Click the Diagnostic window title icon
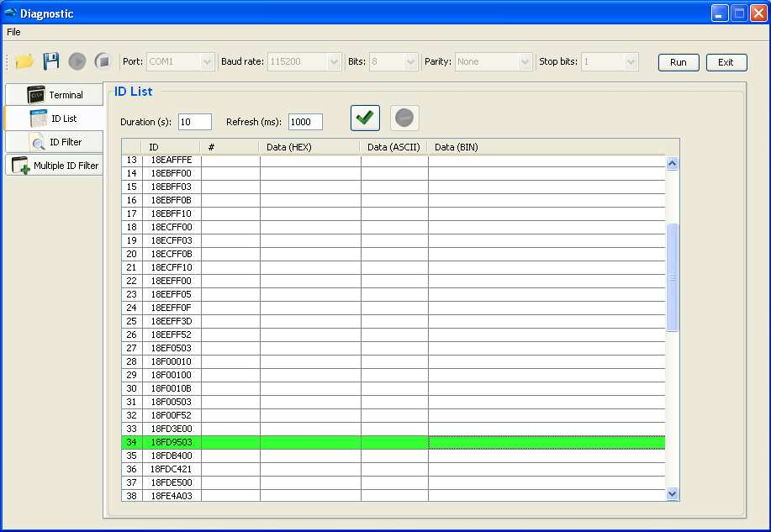The image size is (771, 532). pos(10,13)
